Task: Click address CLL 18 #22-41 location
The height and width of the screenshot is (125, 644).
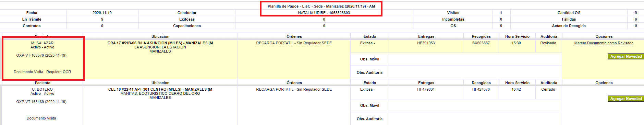Action: [x=160, y=90]
